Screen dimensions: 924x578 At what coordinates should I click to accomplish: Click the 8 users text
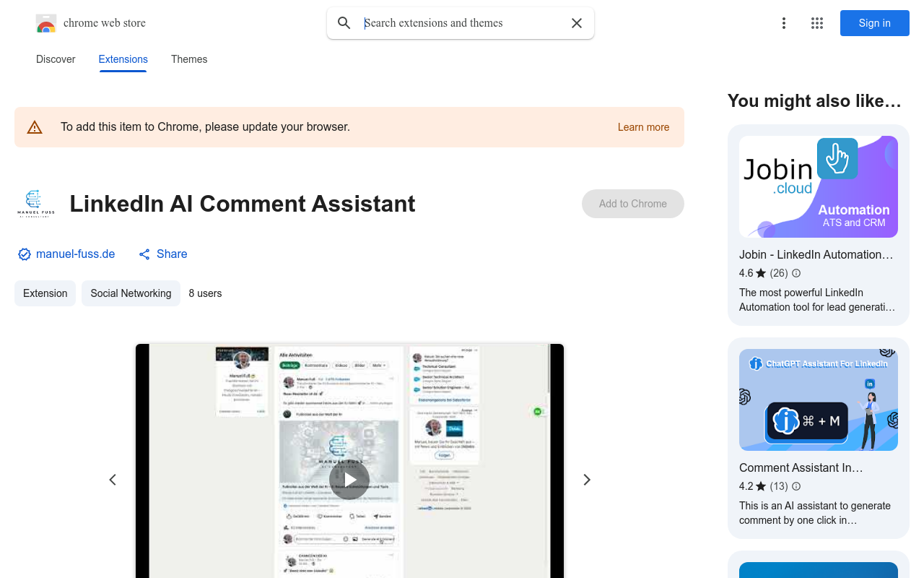click(206, 293)
